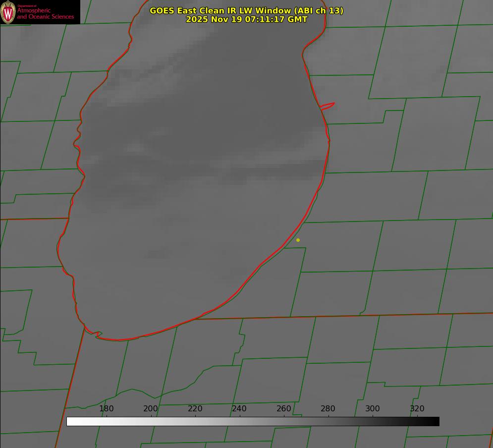Click the black end of the colorbar
Screen dimensions: 493x448
click(x=436, y=421)
